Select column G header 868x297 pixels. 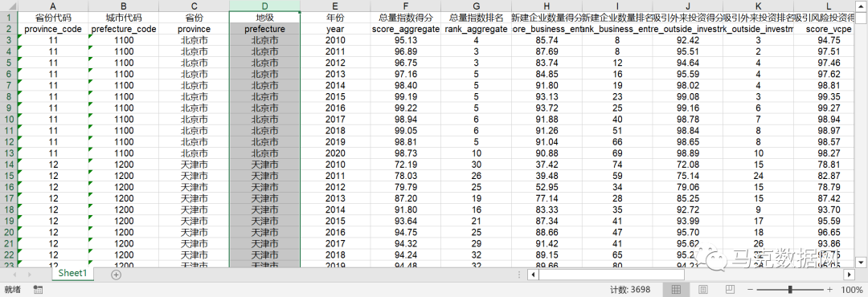476,6
